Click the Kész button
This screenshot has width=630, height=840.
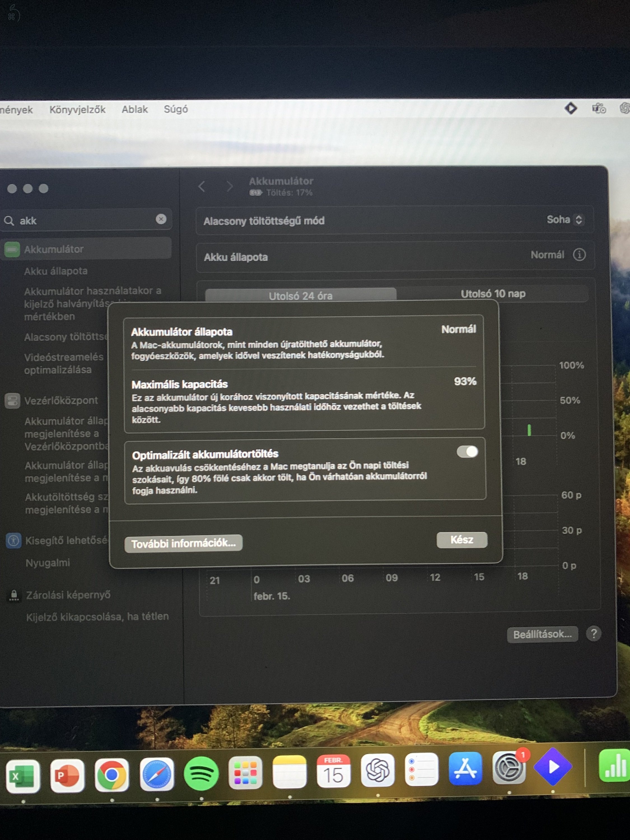(x=461, y=540)
